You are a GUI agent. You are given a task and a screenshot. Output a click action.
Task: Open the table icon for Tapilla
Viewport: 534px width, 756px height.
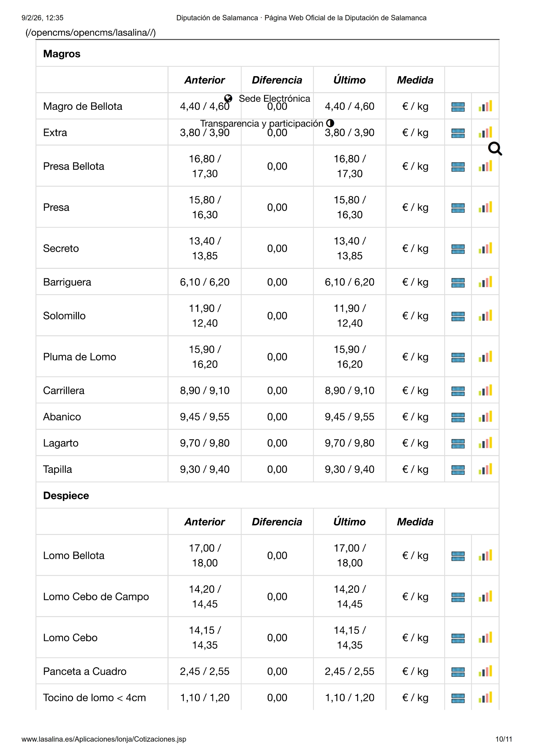tap(458, 470)
